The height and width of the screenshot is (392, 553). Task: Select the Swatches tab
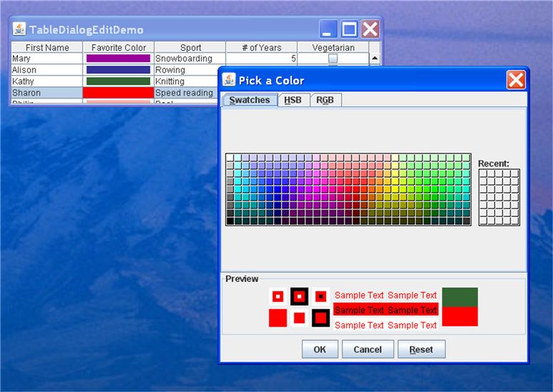tap(250, 100)
